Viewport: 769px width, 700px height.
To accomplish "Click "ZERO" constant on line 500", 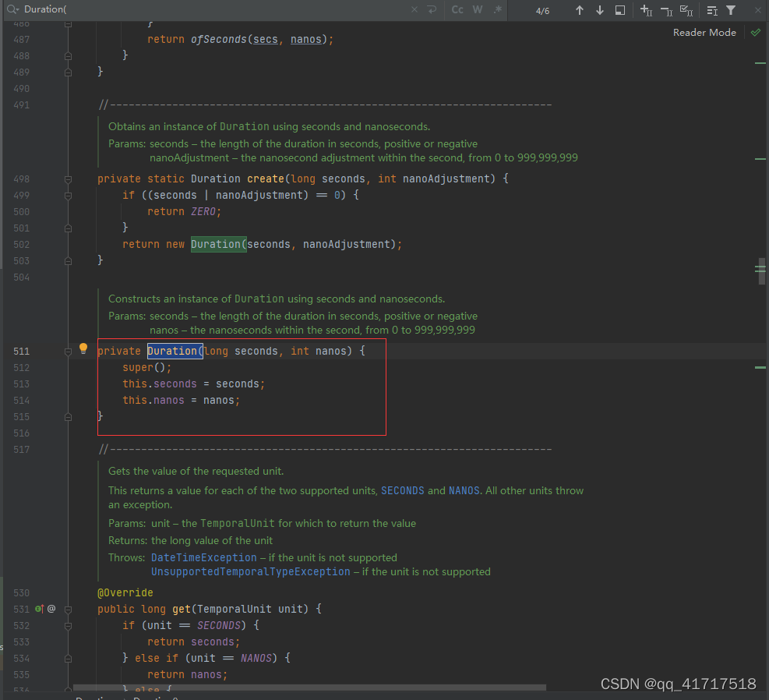I will point(203,212).
